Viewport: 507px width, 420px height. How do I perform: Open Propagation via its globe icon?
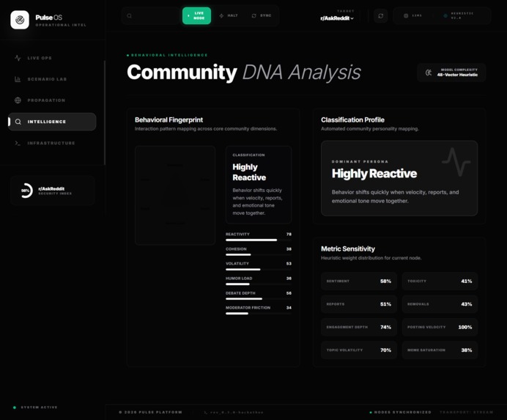[x=18, y=100]
